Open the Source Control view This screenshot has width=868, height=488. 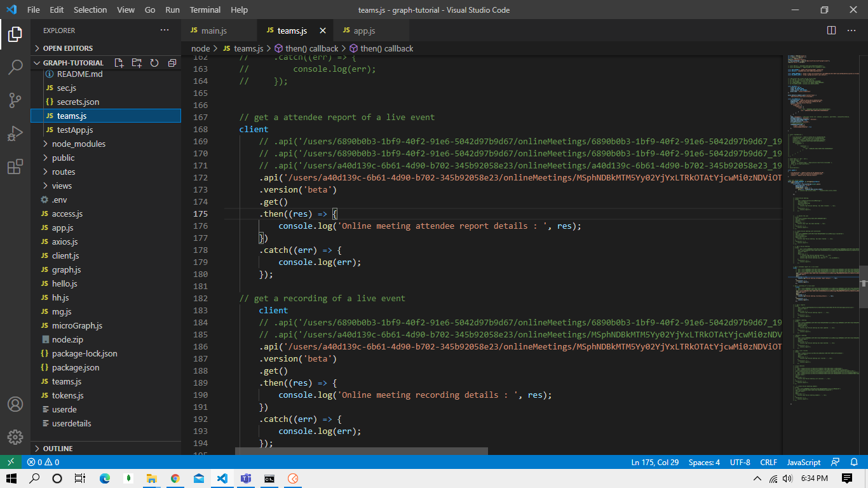(x=15, y=100)
